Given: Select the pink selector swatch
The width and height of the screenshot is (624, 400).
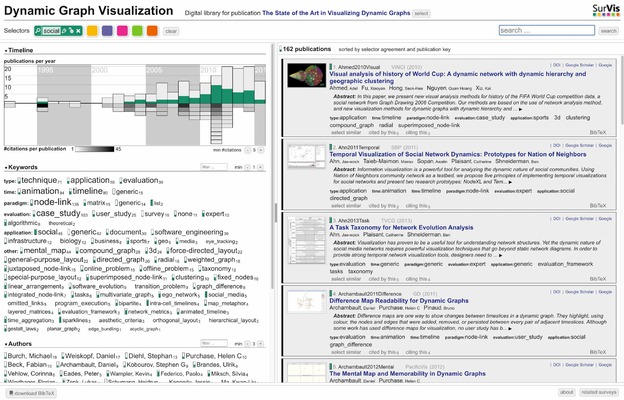Looking at the screenshot, I should coord(122,31).
